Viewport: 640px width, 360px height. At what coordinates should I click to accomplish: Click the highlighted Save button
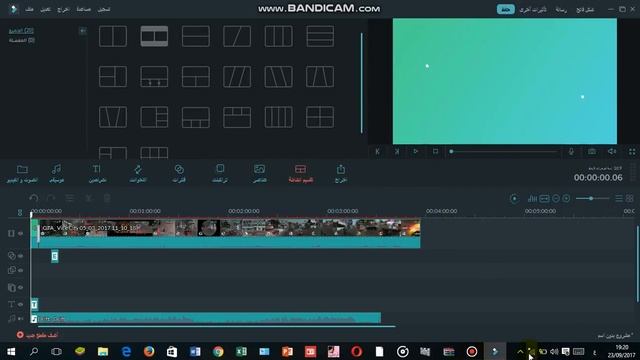[505, 9]
